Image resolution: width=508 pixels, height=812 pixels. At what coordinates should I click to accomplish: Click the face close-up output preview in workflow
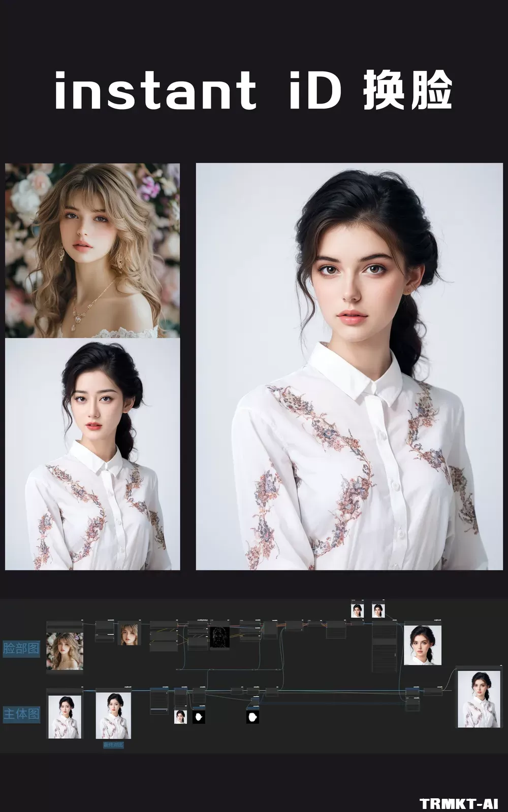tap(423, 645)
